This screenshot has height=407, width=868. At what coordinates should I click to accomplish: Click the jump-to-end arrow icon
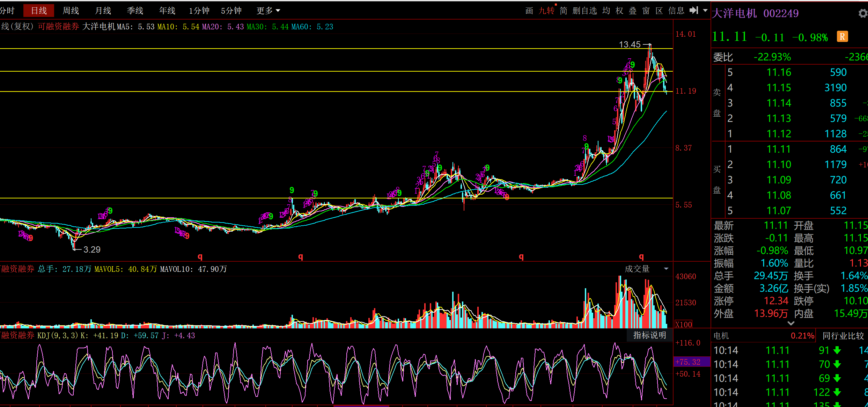point(694,10)
